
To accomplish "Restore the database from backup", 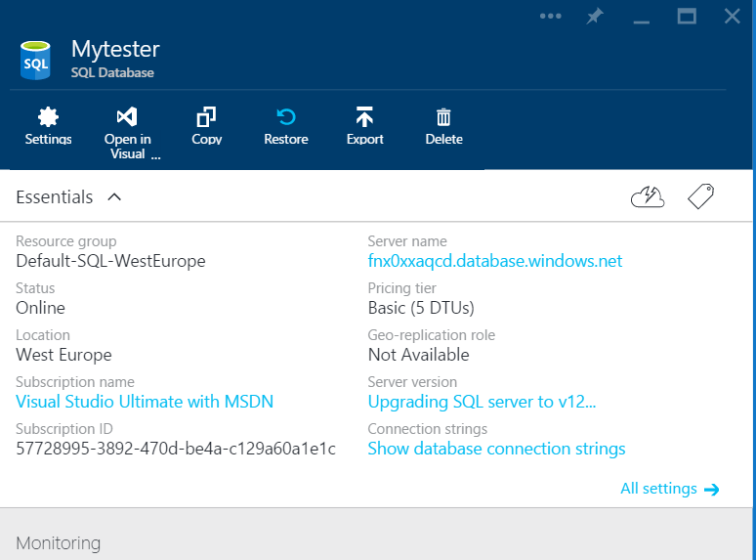I will pyautogui.click(x=286, y=127).
